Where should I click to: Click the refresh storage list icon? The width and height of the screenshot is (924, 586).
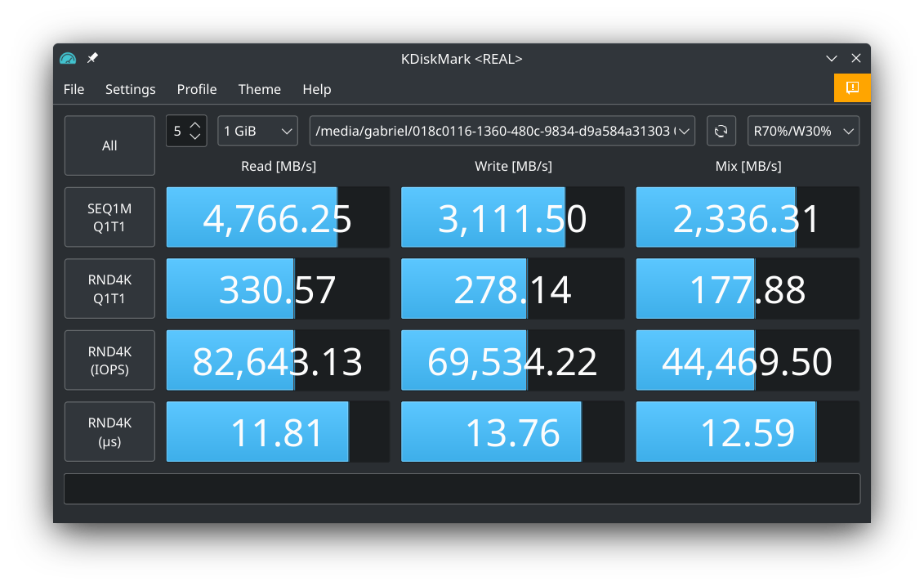click(x=721, y=131)
